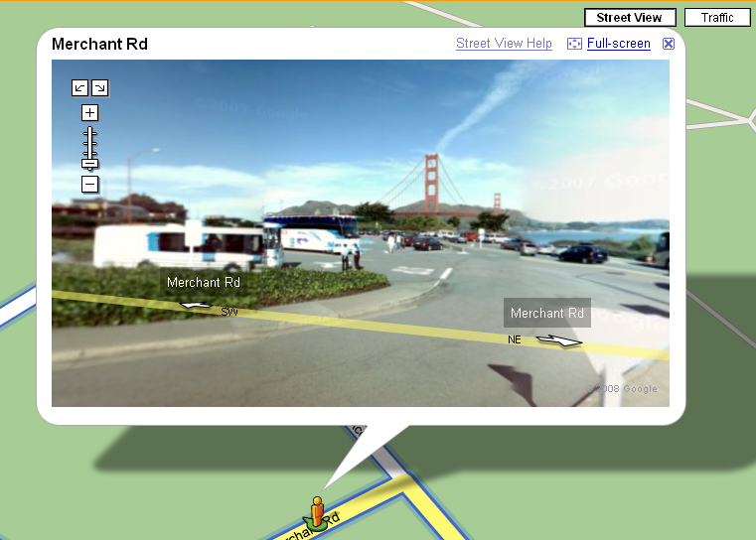The height and width of the screenshot is (540, 756).
Task: Click the zoom slider handle
Action: pyautogui.click(x=89, y=164)
